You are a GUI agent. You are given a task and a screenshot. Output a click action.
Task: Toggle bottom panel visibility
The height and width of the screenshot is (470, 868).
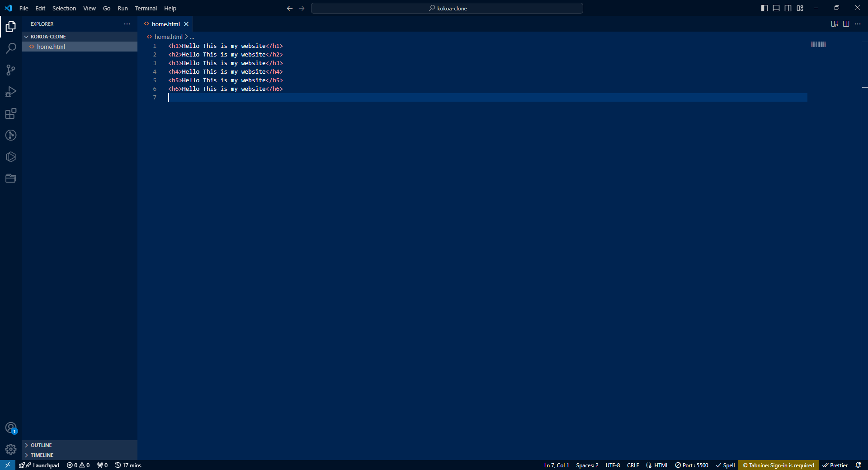click(x=776, y=8)
